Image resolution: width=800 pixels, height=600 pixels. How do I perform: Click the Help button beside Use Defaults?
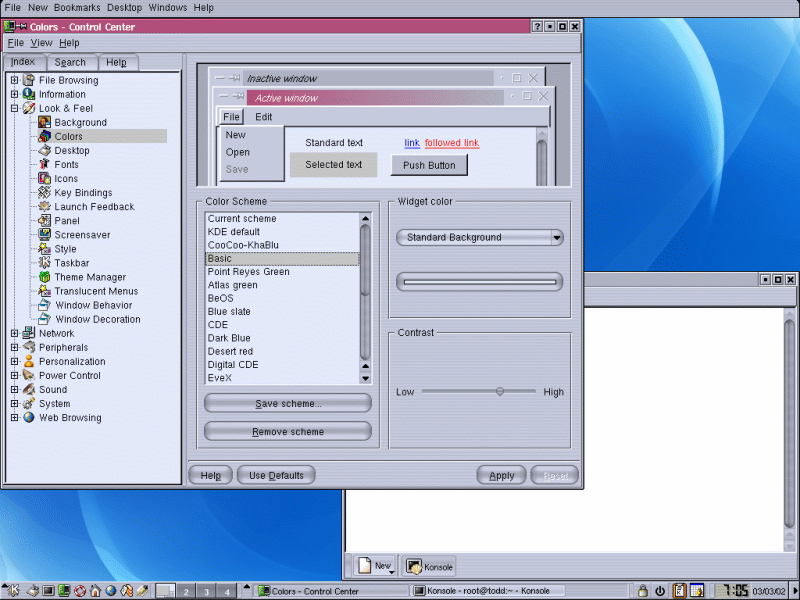pos(211,476)
